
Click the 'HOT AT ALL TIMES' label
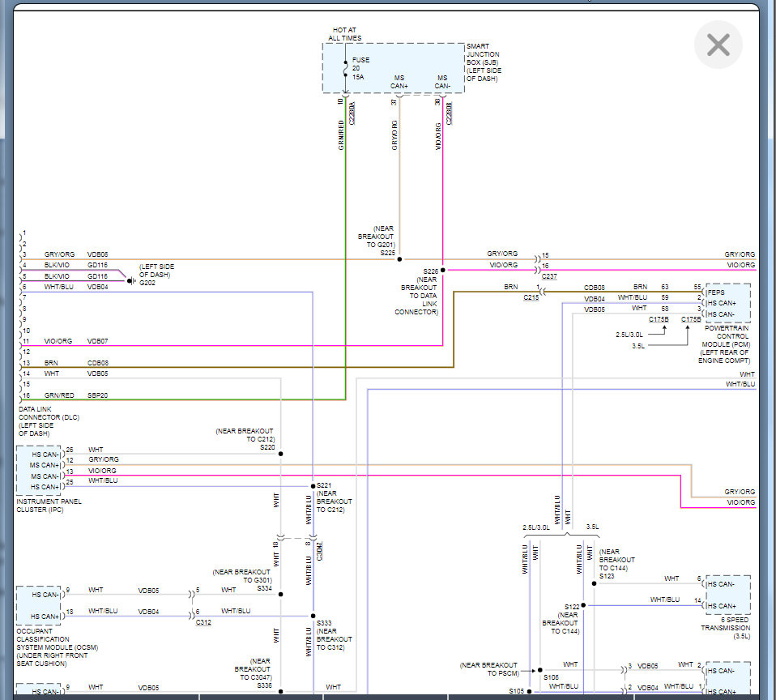[x=344, y=34]
